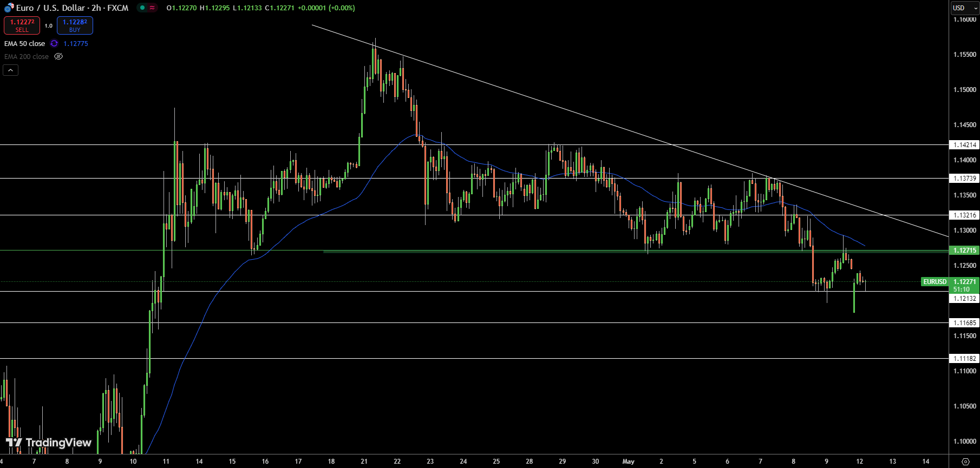Click the 51:10 bar countdown timer
The width and height of the screenshot is (980, 468).
coord(962,289)
